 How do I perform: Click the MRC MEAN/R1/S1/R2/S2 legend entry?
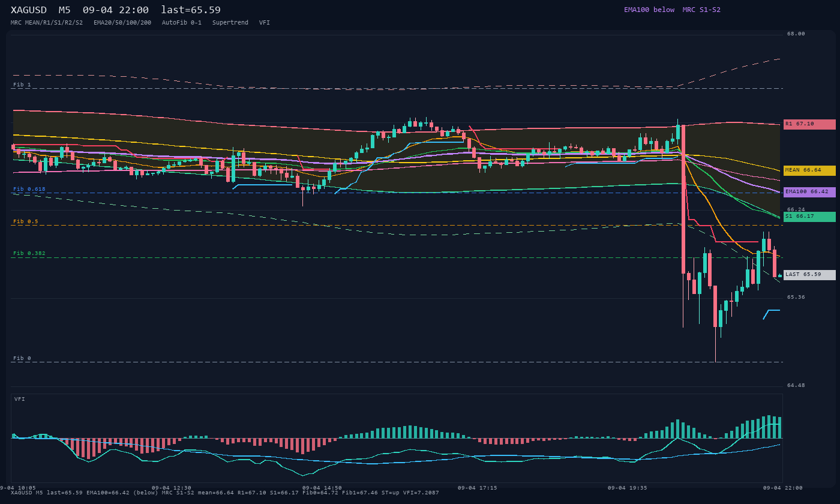click(x=47, y=23)
